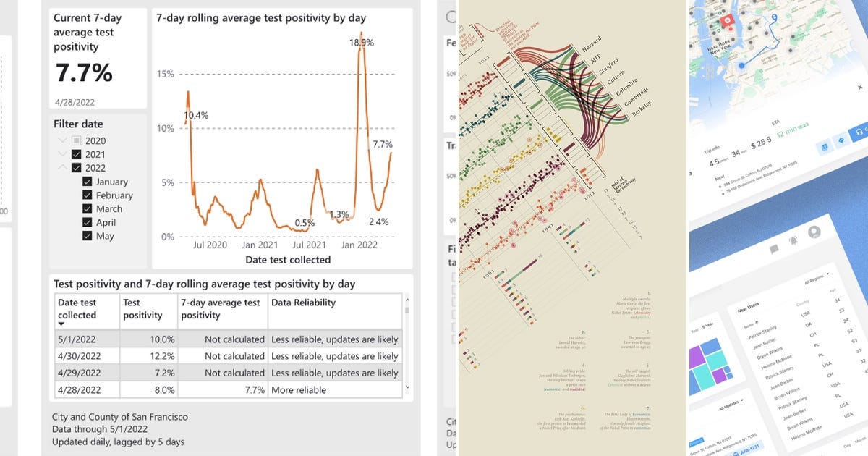Click the profile avatar icon
The image size is (868, 456).
point(814,232)
